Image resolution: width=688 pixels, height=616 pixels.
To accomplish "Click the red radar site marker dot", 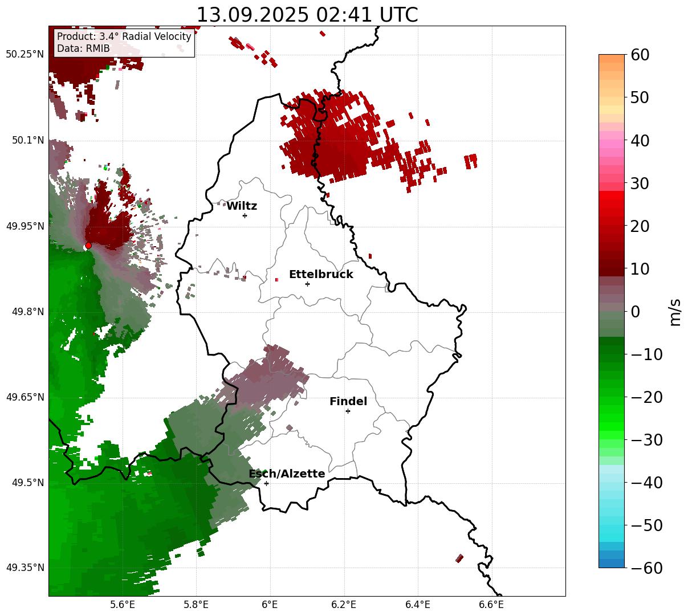I will tap(88, 246).
